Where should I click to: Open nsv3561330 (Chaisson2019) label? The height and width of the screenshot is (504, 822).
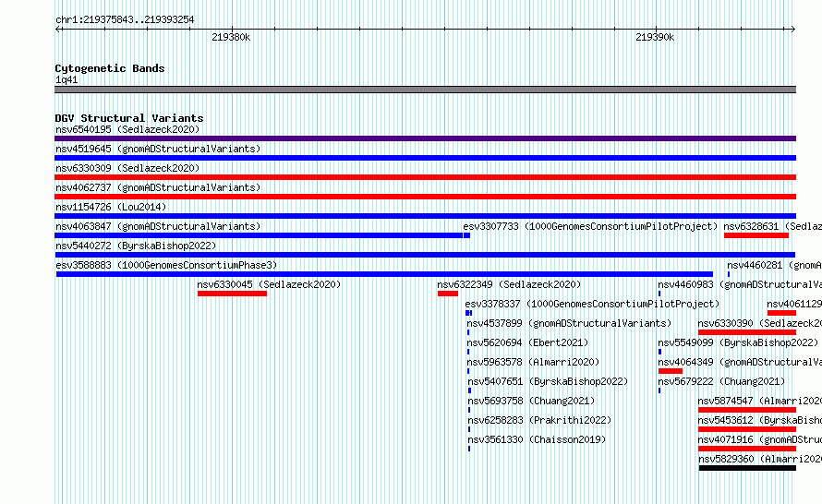[537, 439]
